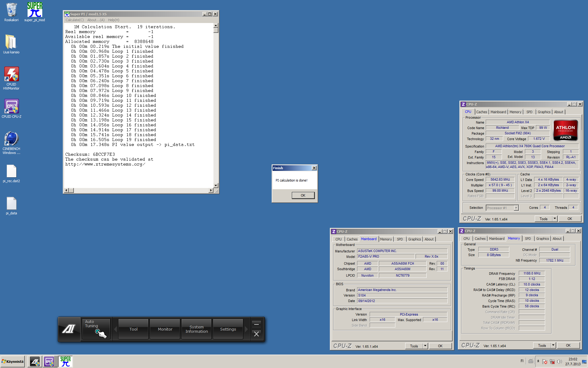The image size is (588, 368).
Task: Open the Action Center flag tray icon
Action: pos(545,362)
